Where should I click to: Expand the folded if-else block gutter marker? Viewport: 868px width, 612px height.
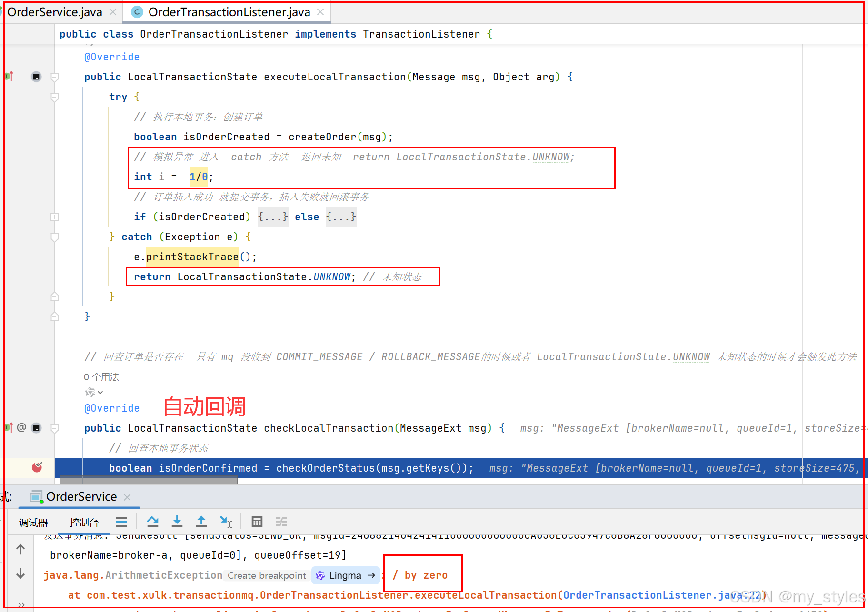coord(55,217)
